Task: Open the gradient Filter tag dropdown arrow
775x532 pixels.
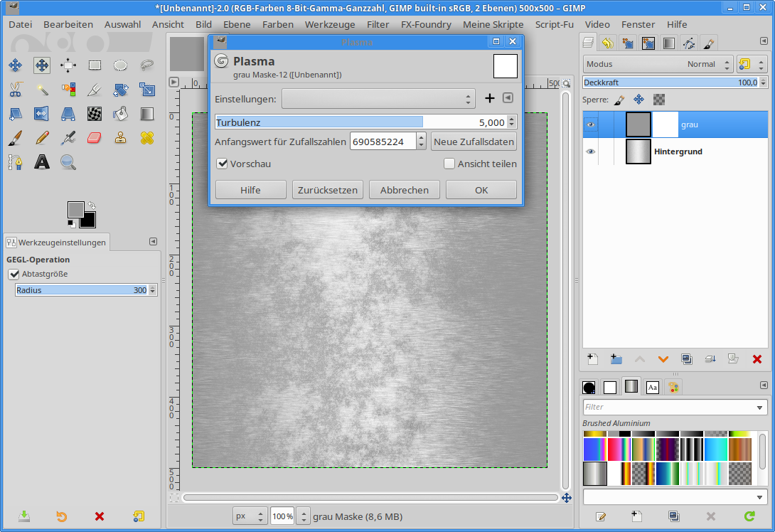Action: coord(759,408)
